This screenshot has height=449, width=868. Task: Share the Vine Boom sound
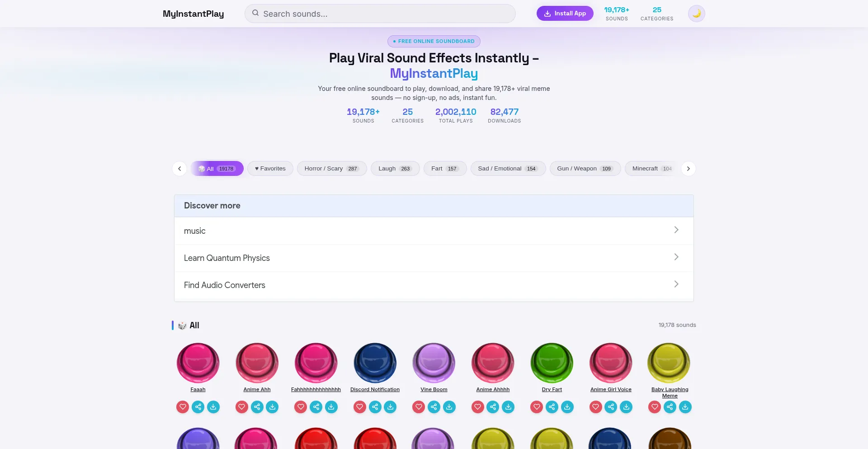pyautogui.click(x=434, y=407)
